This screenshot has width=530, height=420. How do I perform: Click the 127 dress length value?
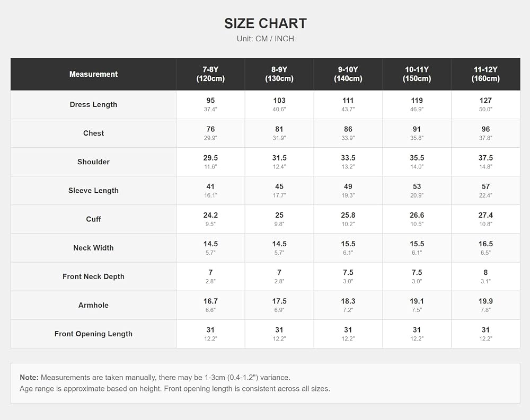(485, 100)
